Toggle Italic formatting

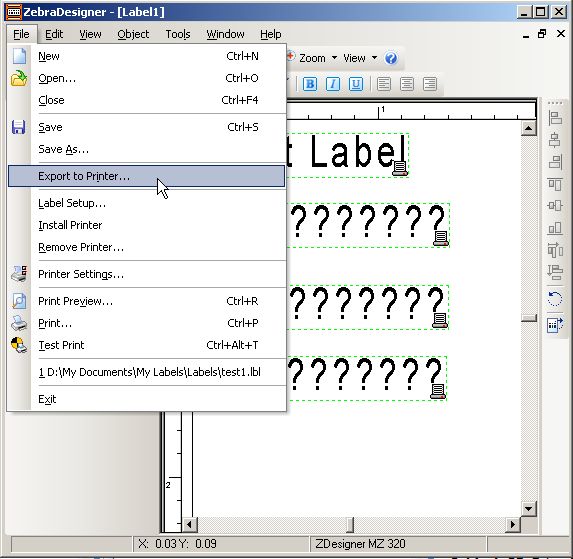(333, 84)
